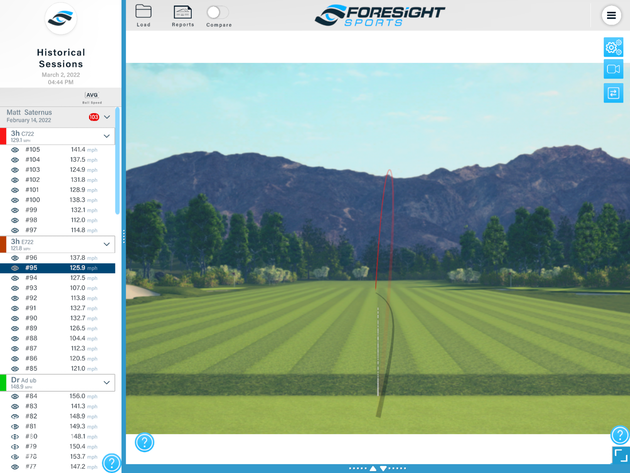Open help icon in shot list panel
This screenshot has width=630, height=473.
point(111,463)
